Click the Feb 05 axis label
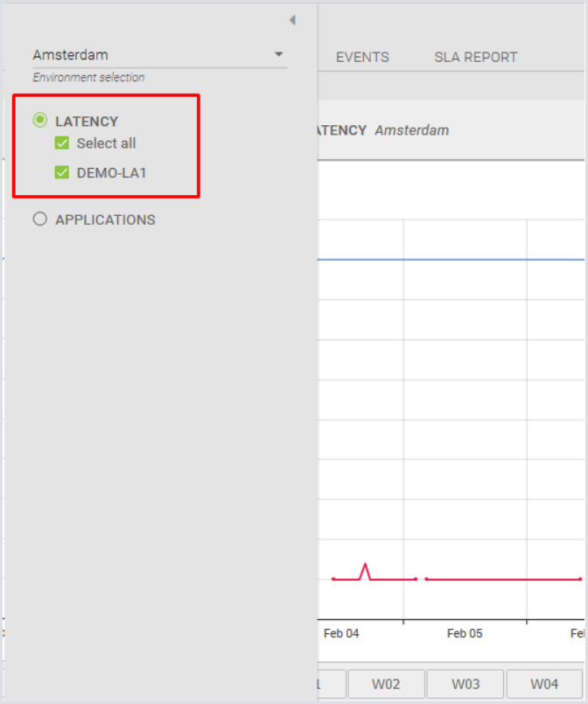Viewport: 588px width, 704px height. point(465,633)
